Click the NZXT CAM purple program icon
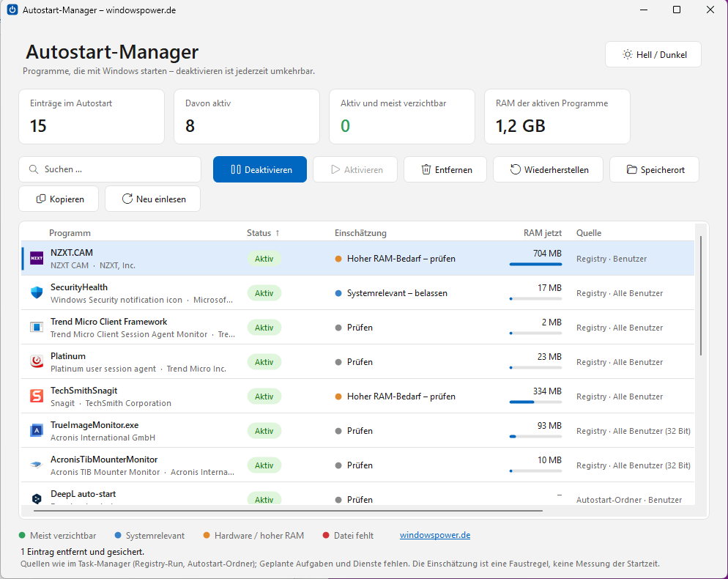This screenshot has height=579, width=728. pos(37,258)
